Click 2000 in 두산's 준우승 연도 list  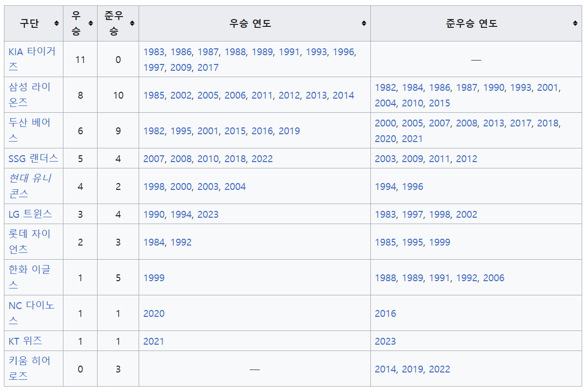tap(385, 123)
